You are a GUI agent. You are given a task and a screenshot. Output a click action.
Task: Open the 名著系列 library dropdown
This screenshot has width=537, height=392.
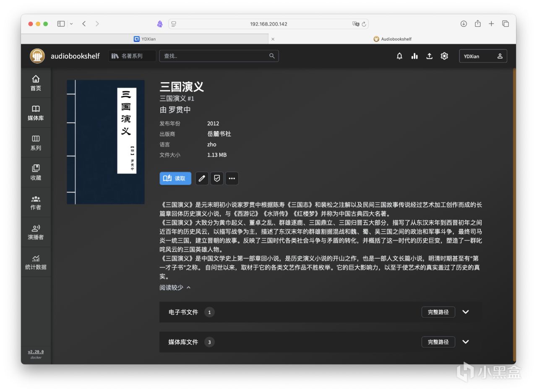point(132,56)
